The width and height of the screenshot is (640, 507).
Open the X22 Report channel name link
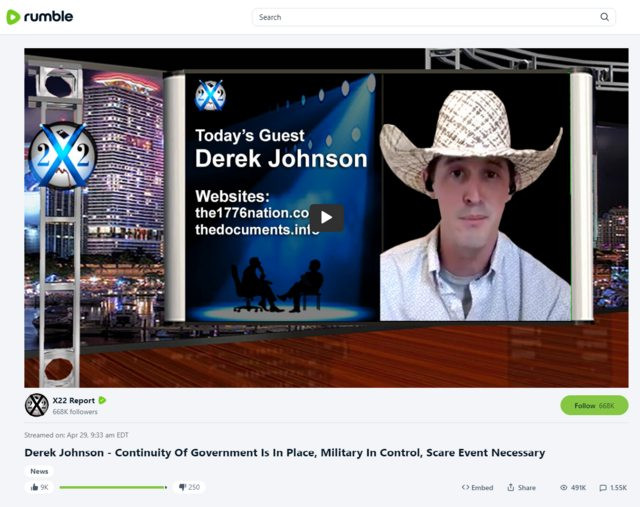click(x=73, y=400)
